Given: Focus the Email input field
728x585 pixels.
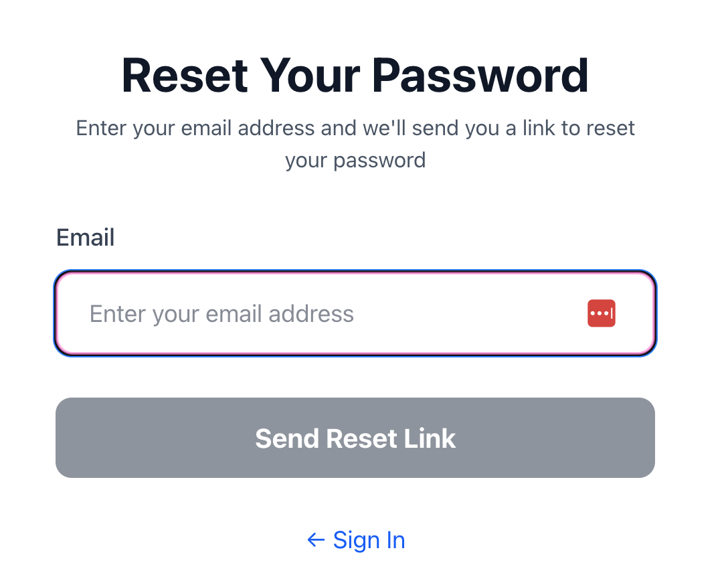Looking at the screenshot, I should [x=335, y=314].
